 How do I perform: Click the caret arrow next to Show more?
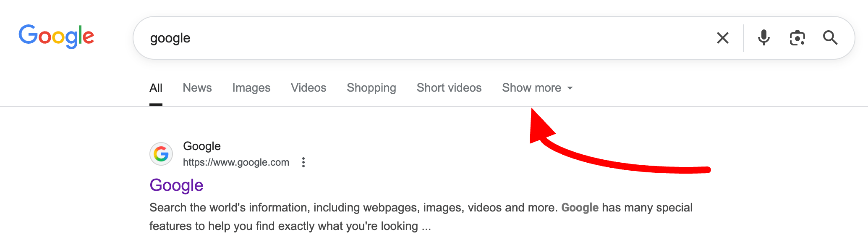pos(570,88)
